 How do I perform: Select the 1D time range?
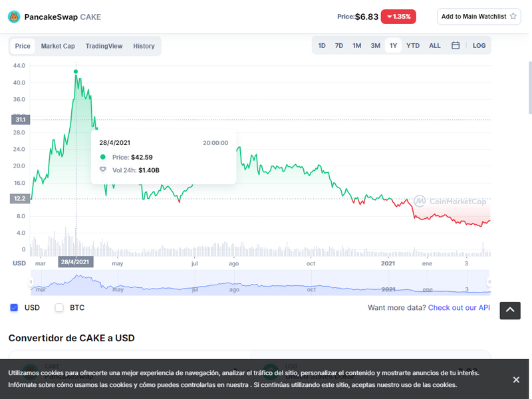[x=322, y=46]
